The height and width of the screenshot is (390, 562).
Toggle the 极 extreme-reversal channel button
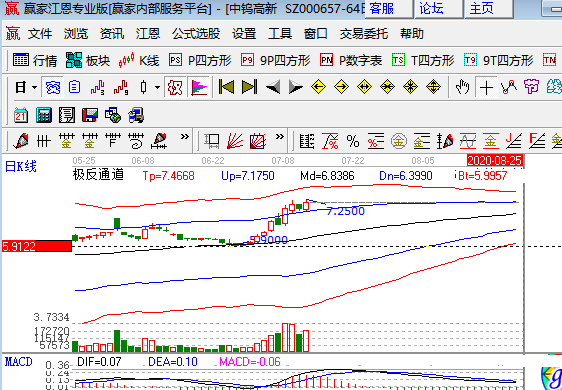click(x=175, y=87)
